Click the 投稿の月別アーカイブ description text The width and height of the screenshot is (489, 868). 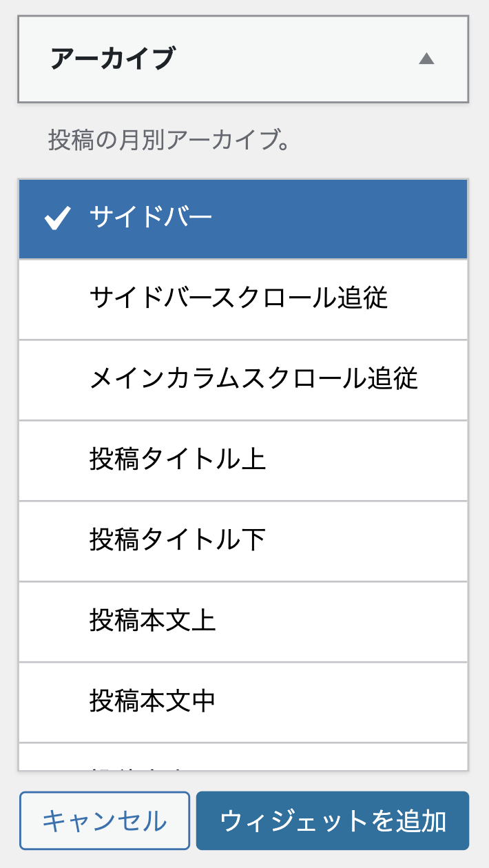tap(168, 141)
